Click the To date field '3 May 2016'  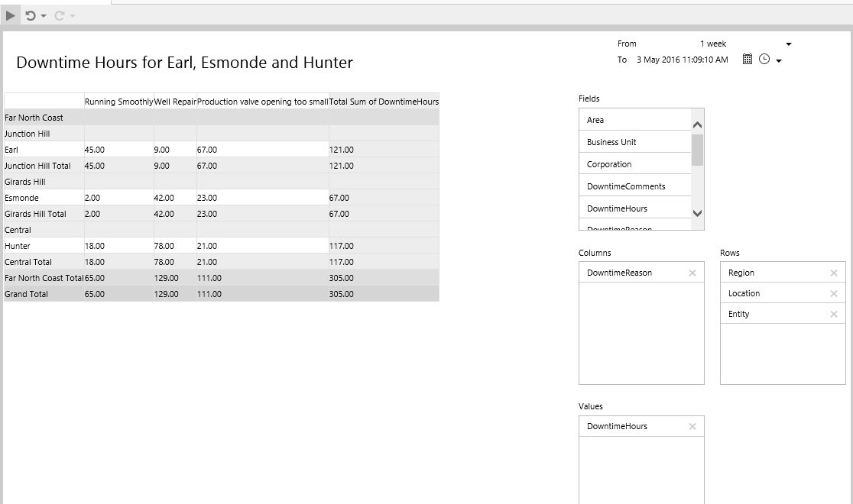click(682, 60)
